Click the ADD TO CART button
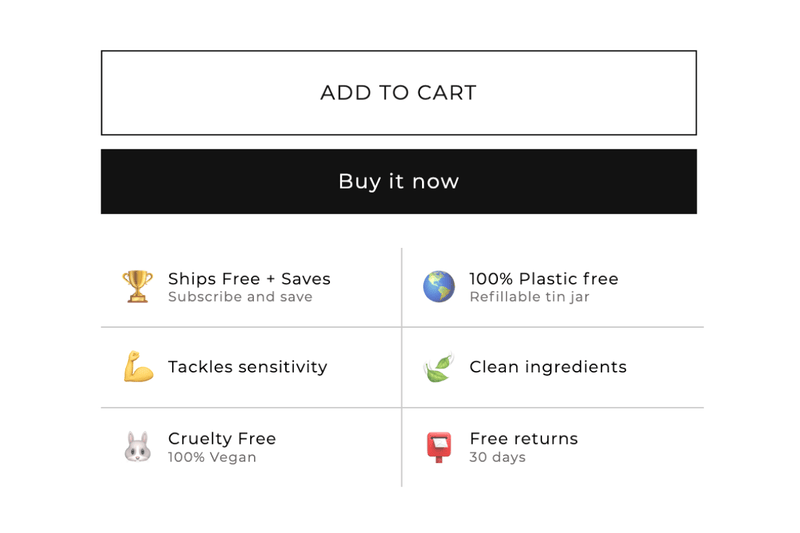This screenshot has width=800, height=533. click(x=398, y=93)
